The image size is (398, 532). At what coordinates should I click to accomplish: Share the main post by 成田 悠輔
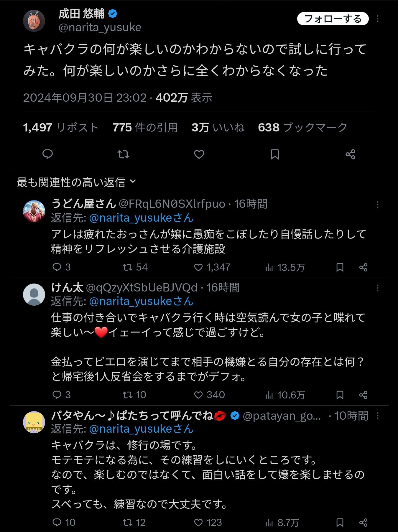point(350,154)
